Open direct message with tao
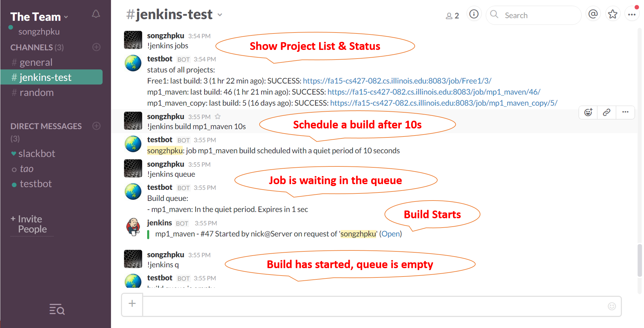The image size is (644, 328). click(x=26, y=169)
